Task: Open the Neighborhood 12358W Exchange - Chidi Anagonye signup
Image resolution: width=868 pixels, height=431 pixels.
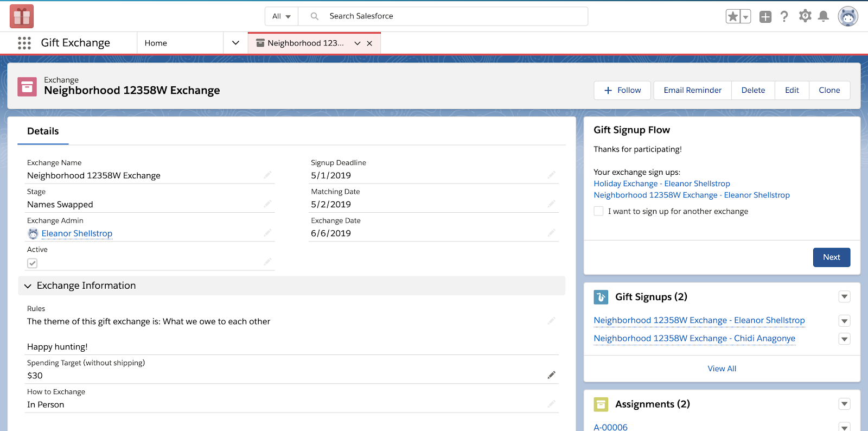Action: (694, 338)
